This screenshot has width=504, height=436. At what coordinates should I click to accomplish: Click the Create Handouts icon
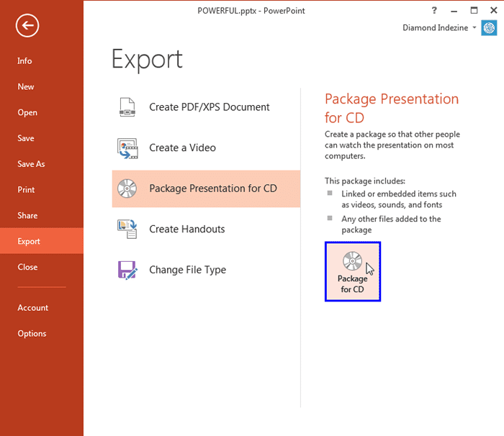(127, 230)
